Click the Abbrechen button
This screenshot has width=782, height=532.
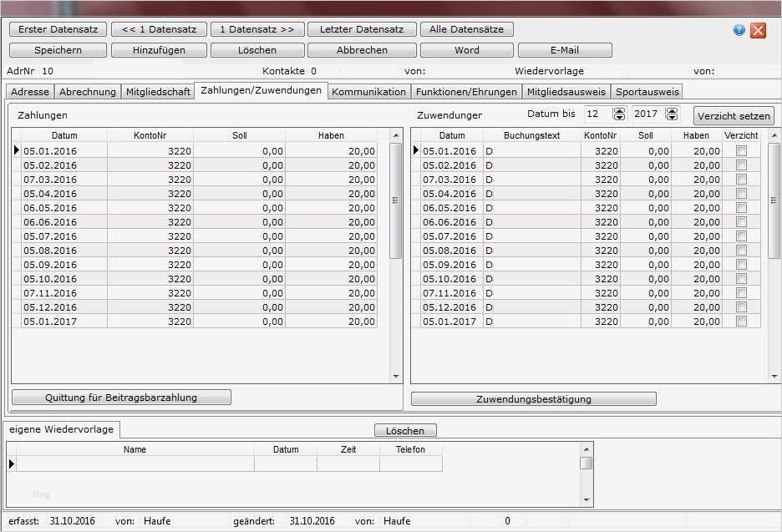tap(362, 50)
